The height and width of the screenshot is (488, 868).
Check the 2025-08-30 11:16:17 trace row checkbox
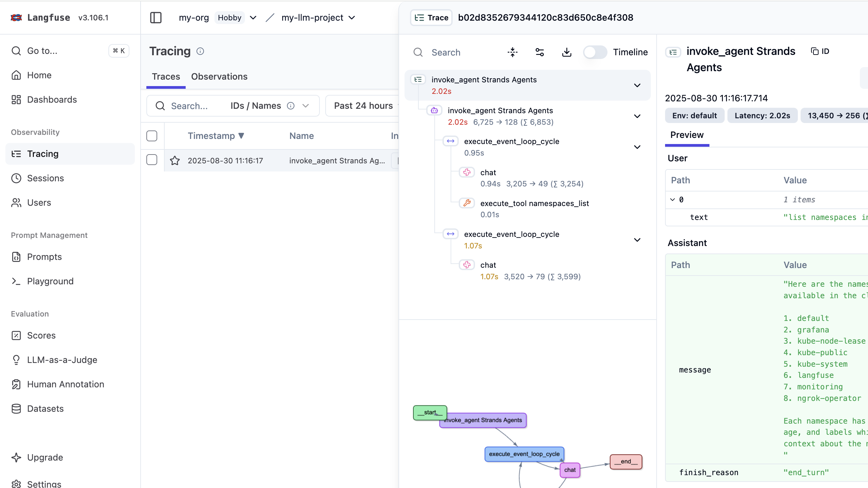tap(152, 160)
